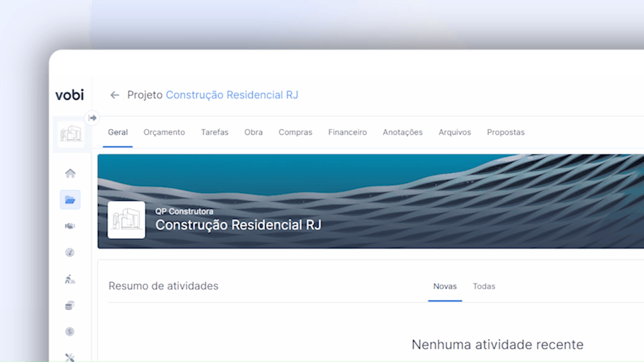Open the Anotações tab
Screen dimensions: 644x362
403,132
